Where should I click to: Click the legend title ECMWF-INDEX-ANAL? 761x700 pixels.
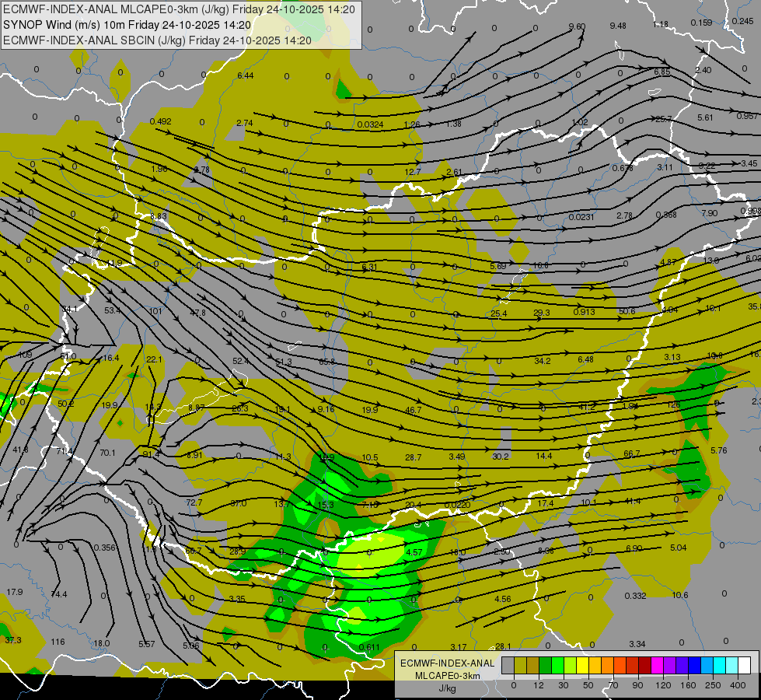[x=448, y=663]
